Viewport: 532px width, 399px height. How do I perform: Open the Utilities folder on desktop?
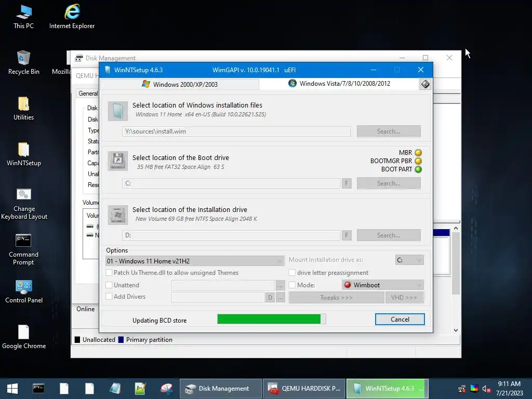[23, 109]
